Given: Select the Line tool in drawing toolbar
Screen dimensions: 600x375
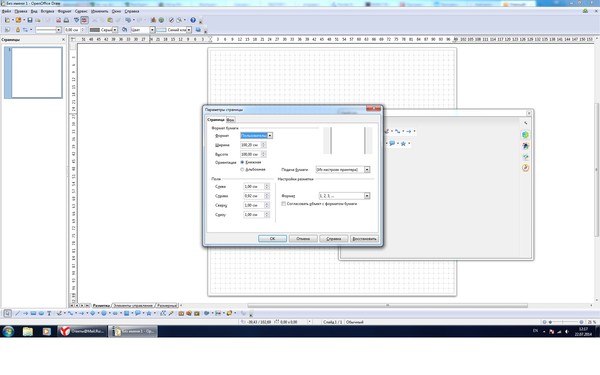Looking at the screenshot, I should [18, 313].
